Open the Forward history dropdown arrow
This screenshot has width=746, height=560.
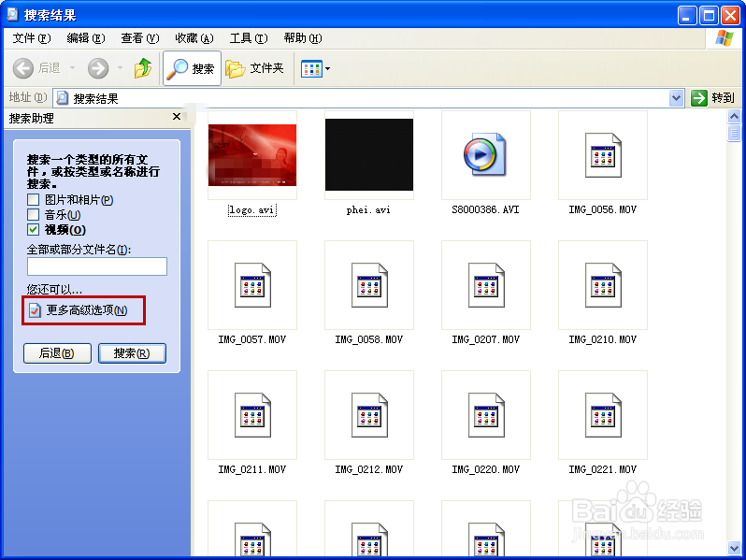tap(120, 68)
